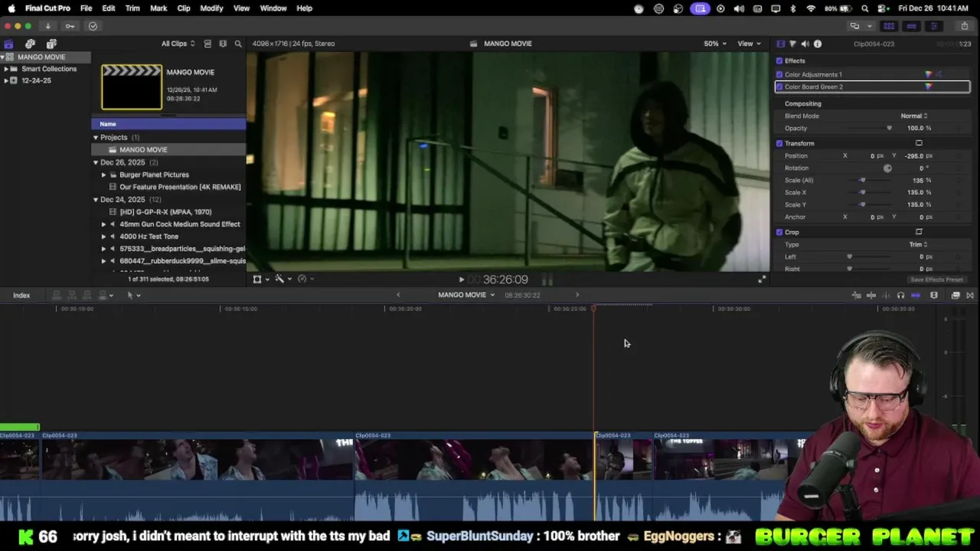The image size is (980, 551).
Task: Expand the Smart Collections folder
Action: (5, 69)
